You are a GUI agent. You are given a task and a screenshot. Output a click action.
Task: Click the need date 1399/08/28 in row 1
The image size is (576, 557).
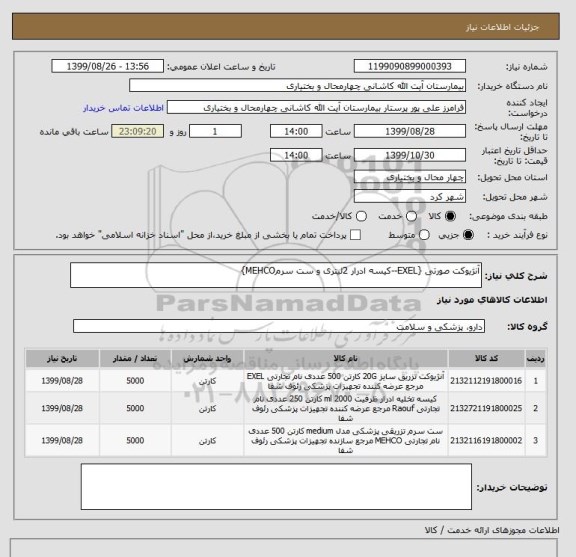click(x=62, y=381)
